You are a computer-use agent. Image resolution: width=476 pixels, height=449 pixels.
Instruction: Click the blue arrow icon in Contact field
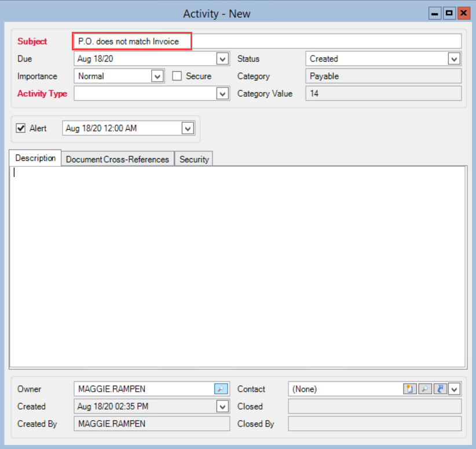pyautogui.click(x=440, y=389)
